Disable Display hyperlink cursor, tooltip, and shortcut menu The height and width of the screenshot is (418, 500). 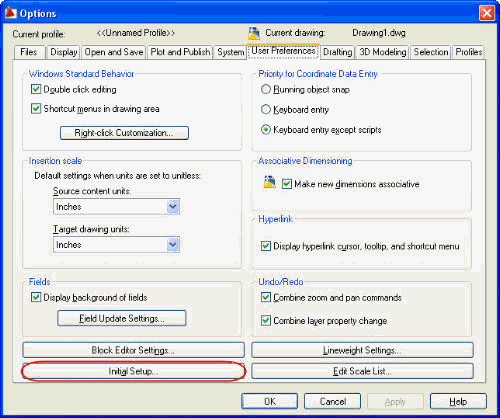[266, 246]
